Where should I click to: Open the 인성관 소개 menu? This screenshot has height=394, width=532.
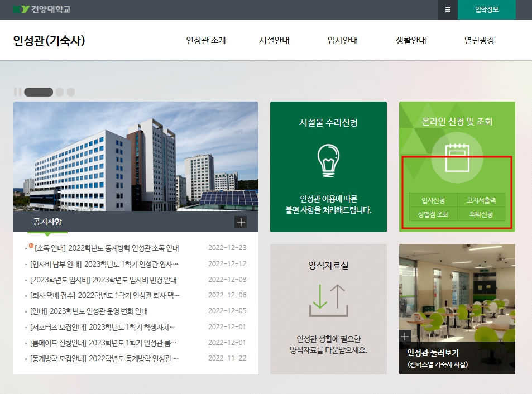pyautogui.click(x=206, y=40)
